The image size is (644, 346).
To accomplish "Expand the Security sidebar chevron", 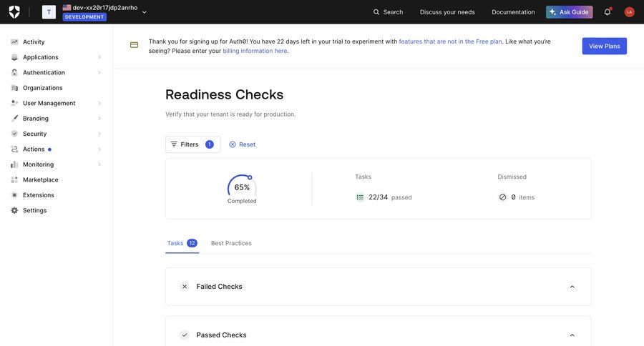I will coord(99,134).
